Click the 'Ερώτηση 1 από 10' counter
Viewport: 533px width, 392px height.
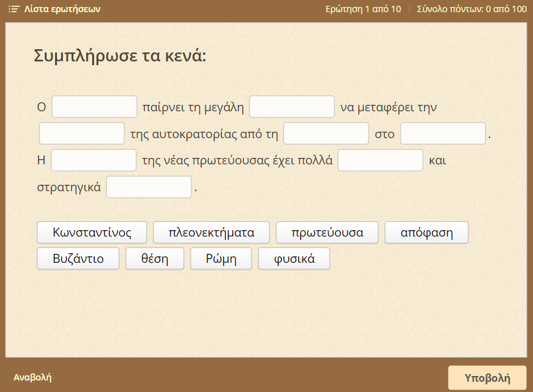coord(363,9)
